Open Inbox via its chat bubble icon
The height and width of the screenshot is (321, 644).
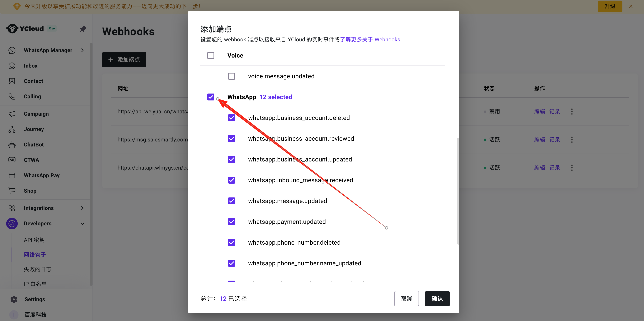click(x=12, y=66)
